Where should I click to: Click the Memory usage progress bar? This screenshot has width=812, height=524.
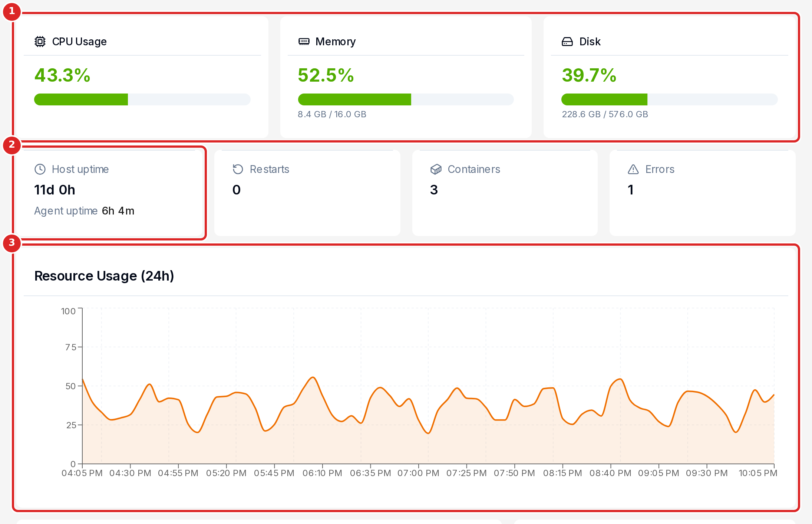point(406,99)
